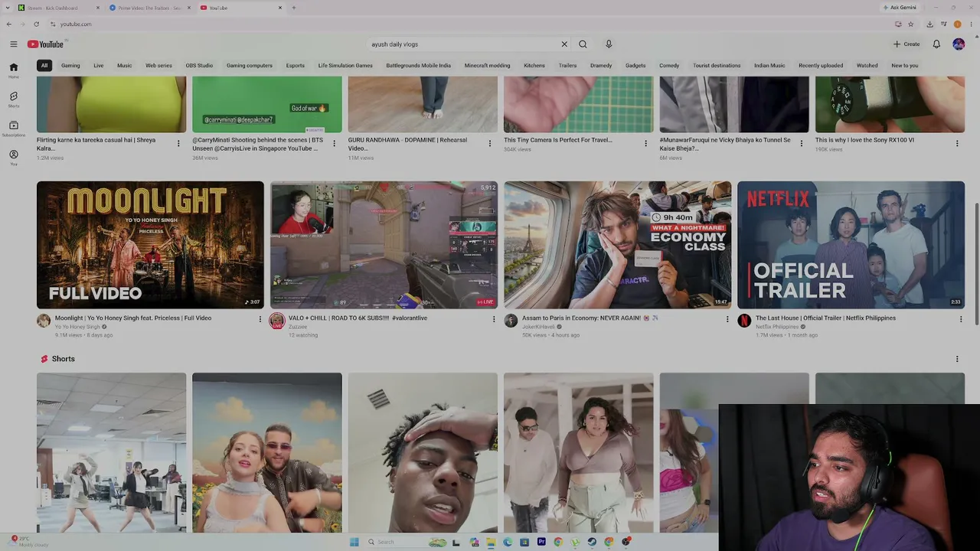Select the Web series filter chip
Image resolution: width=980 pixels, height=551 pixels.
point(158,66)
